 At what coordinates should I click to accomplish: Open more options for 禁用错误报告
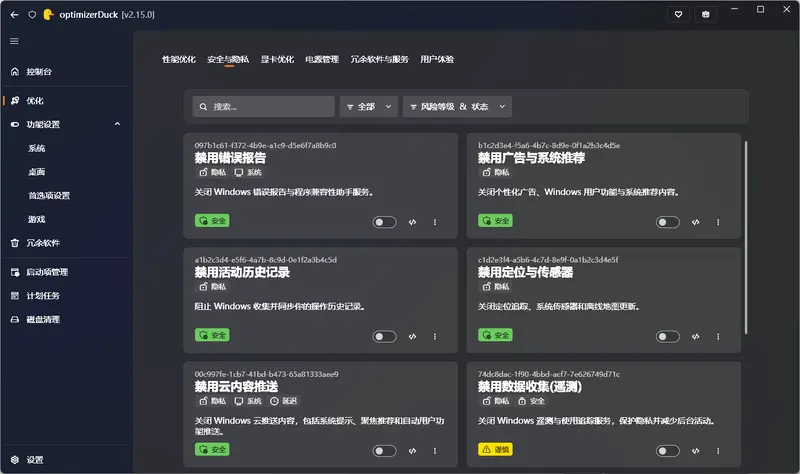[x=435, y=222]
